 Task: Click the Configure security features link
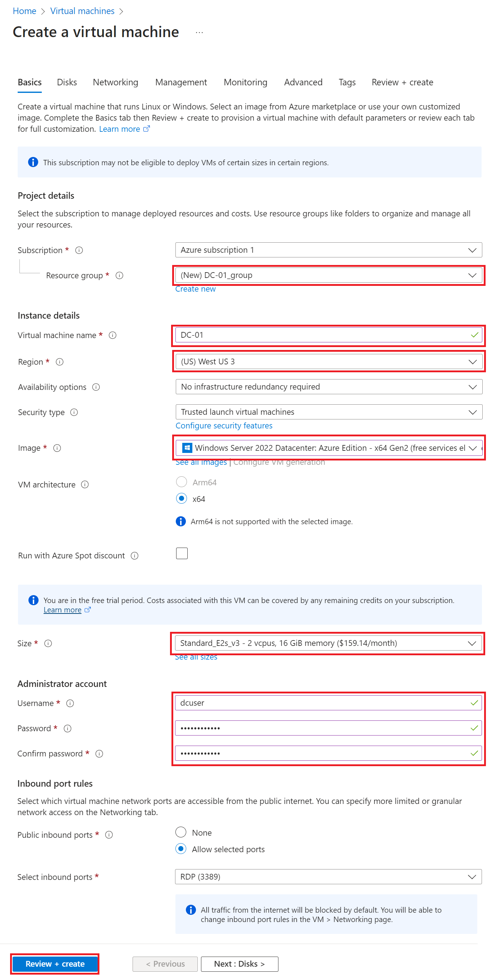tap(224, 425)
